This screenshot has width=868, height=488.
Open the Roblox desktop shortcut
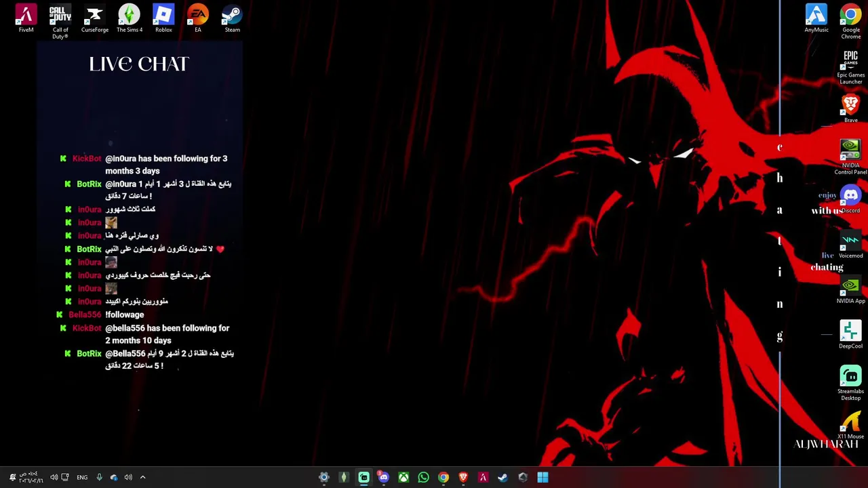163,18
